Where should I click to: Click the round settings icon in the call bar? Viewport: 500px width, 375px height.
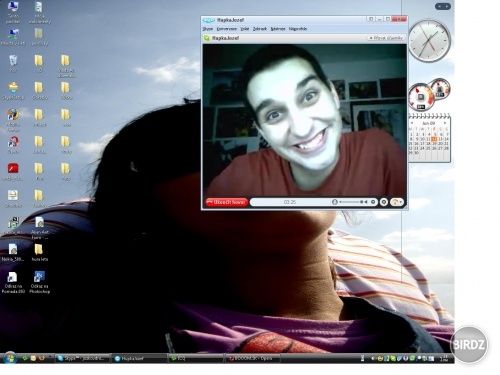[384, 202]
